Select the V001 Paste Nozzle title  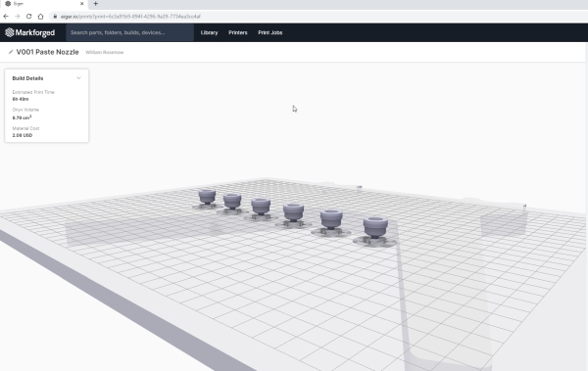point(48,52)
